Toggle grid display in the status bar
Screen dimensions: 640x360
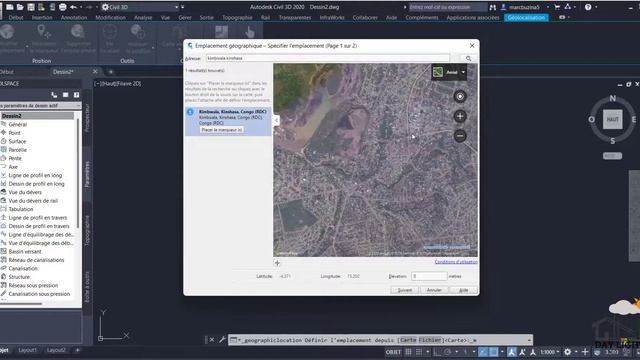pos(409,352)
